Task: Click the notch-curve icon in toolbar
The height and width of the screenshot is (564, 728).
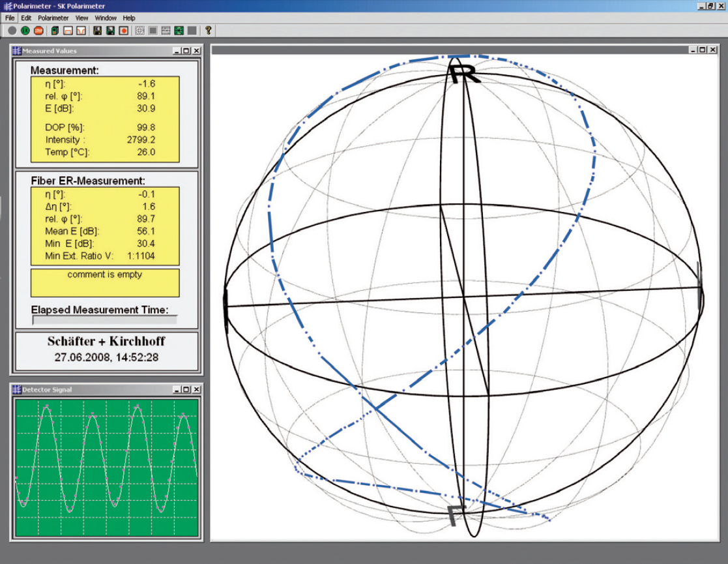Action: [x=81, y=31]
